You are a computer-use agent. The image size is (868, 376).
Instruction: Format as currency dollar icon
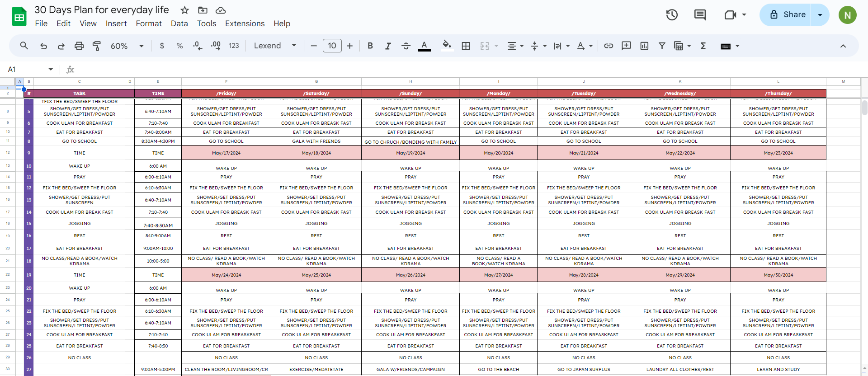[162, 46]
